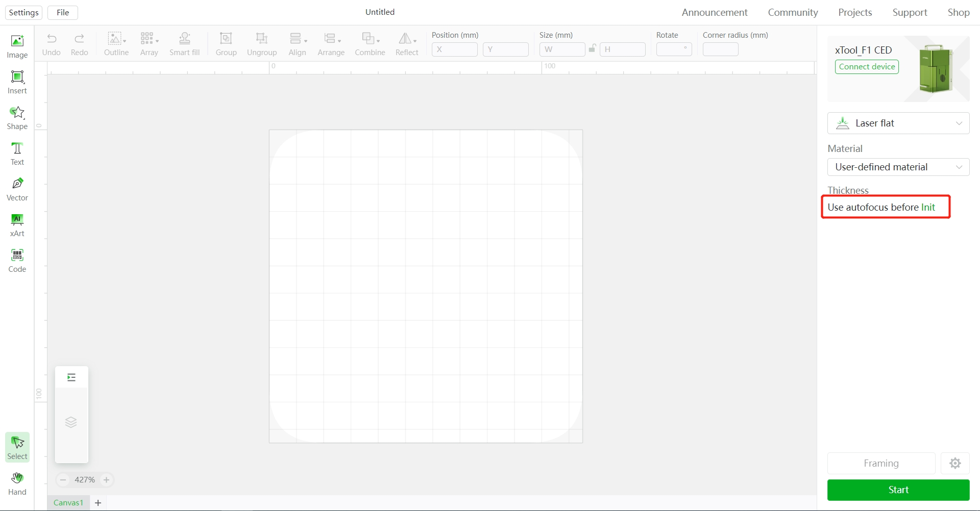Open the Announcement page
The height and width of the screenshot is (511, 980).
pyautogui.click(x=715, y=13)
